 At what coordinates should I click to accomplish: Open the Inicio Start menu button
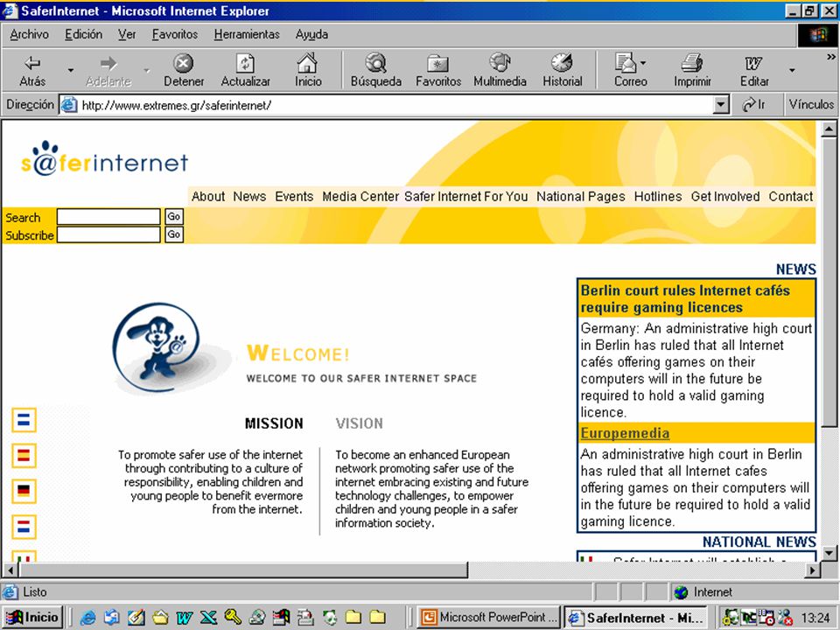[32, 618]
